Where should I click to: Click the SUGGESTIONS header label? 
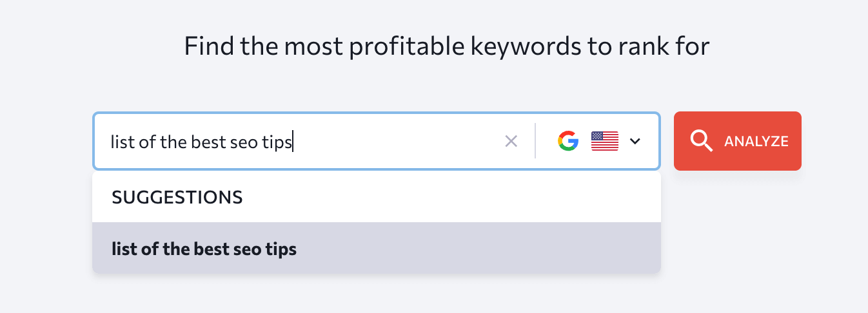tap(177, 197)
